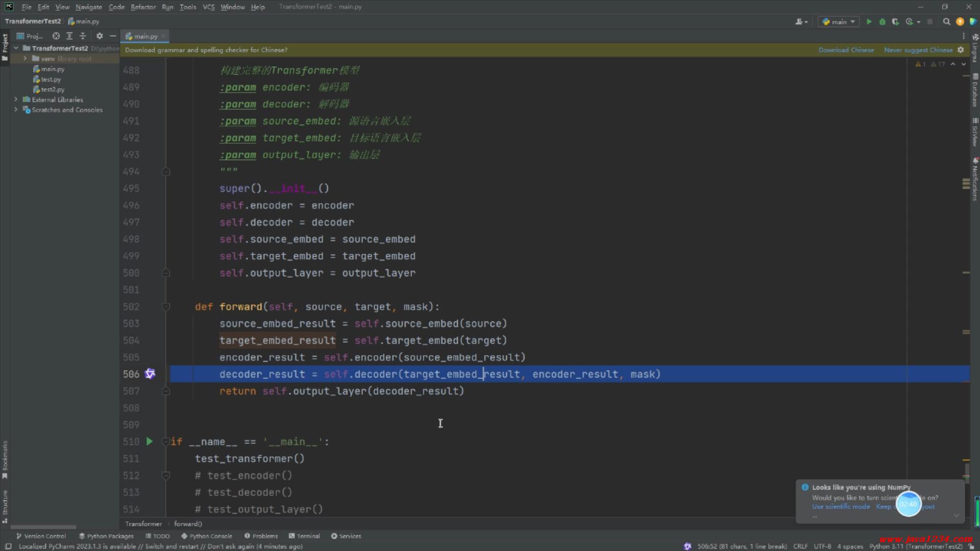The height and width of the screenshot is (551, 980).
Task: Open Search Everywhere magnifier icon
Action: tap(946, 21)
